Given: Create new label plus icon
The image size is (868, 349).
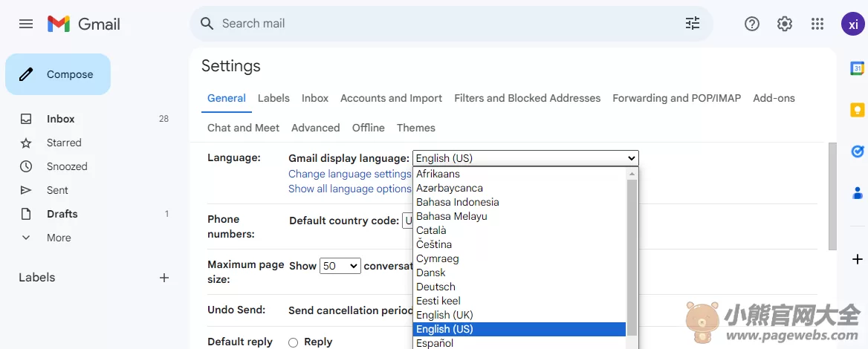Looking at the screenshot, I should (x=163, y=278).
